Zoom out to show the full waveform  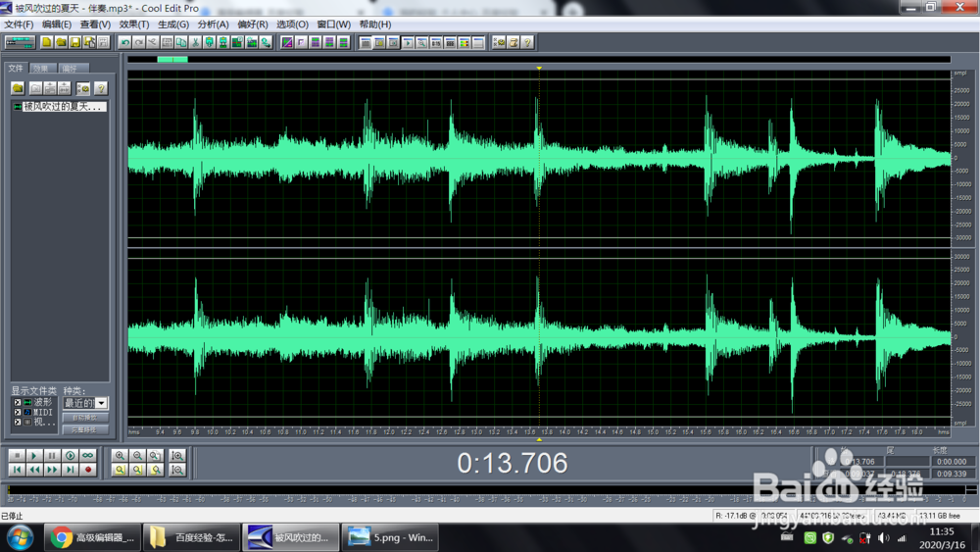point(155,456)
